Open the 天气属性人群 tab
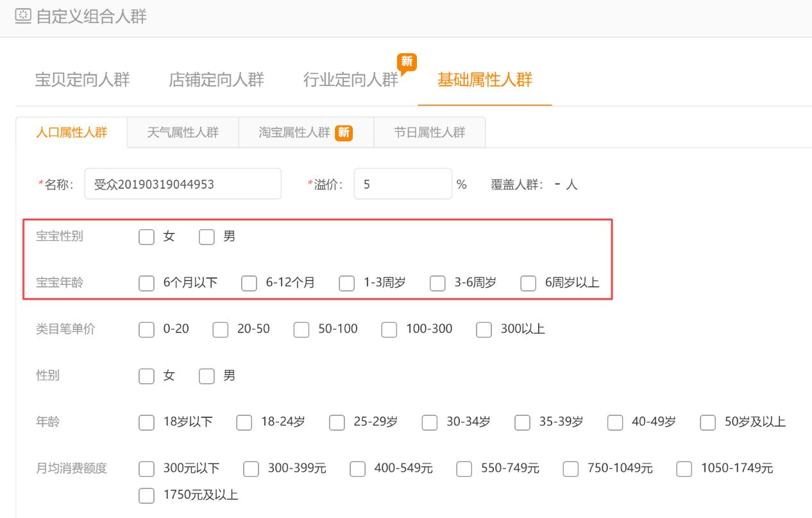 [183, 132]
